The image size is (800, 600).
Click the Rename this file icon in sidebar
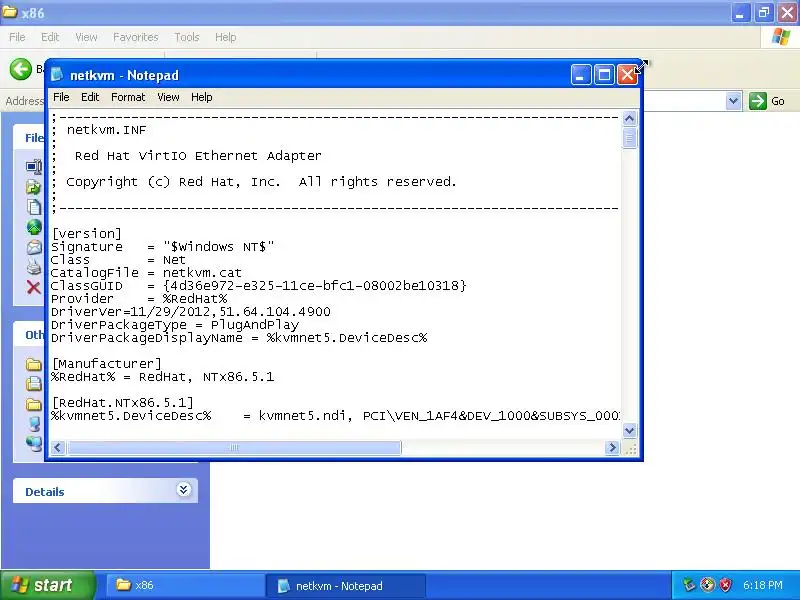(x=34, y=167)
